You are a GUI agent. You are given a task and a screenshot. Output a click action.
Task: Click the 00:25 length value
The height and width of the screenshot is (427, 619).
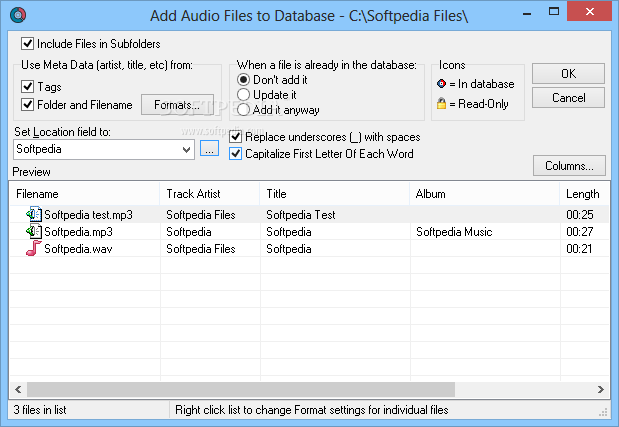click(580, 215)
